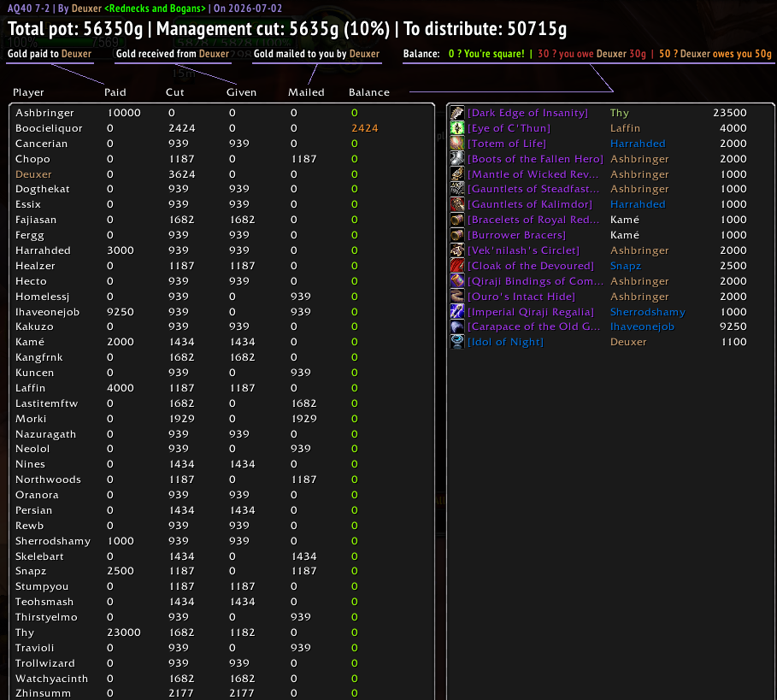Image resolution: width=777 pixels, height=700 pixels.
Task: Click the AQ40 7-2 raid title line
Action: (x=144, y=9)
